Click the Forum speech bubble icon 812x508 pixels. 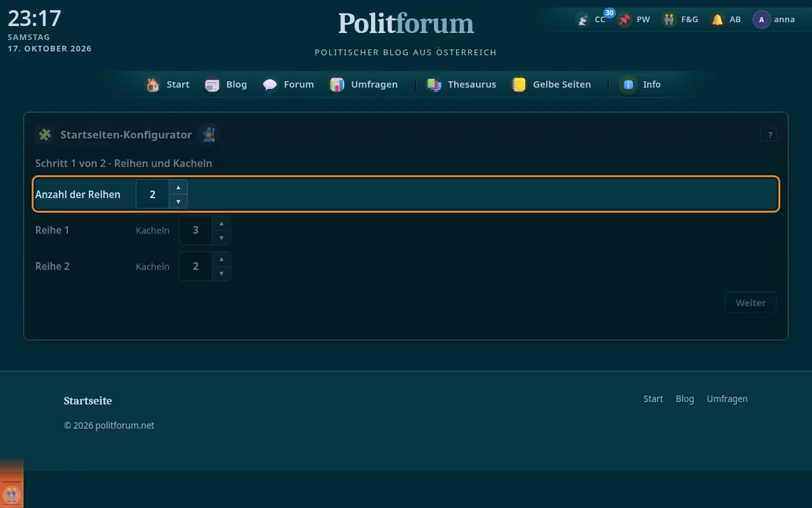coord(270,84)
